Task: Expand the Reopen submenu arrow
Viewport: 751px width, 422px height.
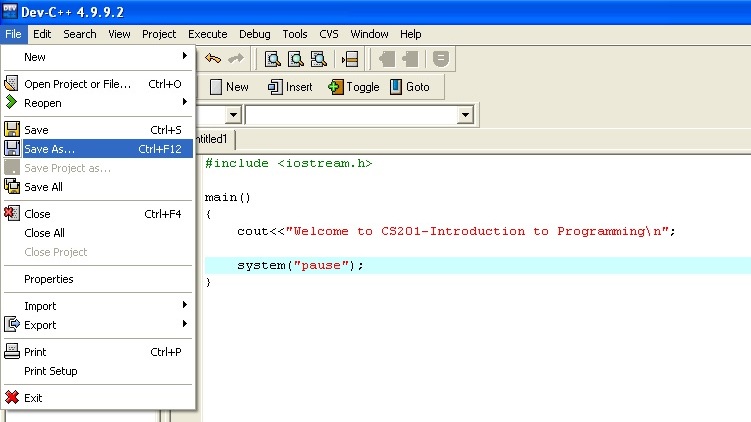Action: click(x=184, y=102)
